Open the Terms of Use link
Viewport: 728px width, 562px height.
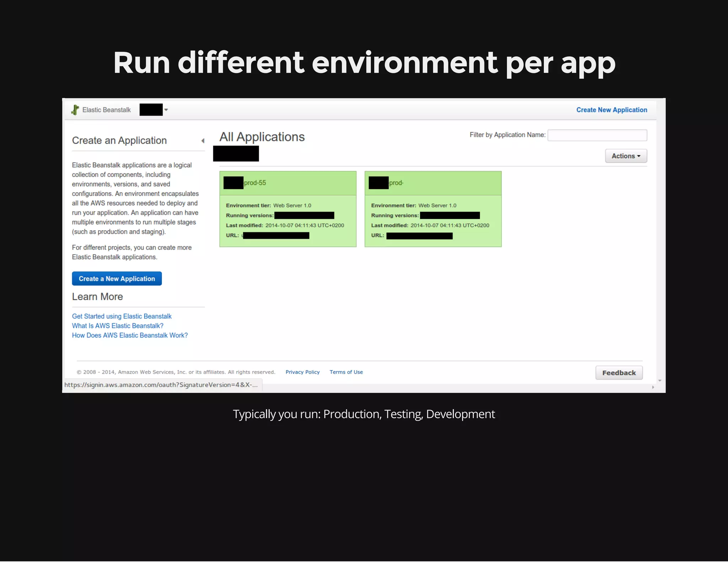pyautogui.click(x=346, y=372)
